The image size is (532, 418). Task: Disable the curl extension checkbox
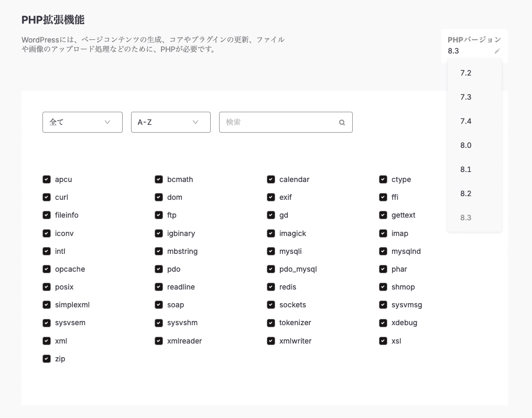tap(47, 197)
